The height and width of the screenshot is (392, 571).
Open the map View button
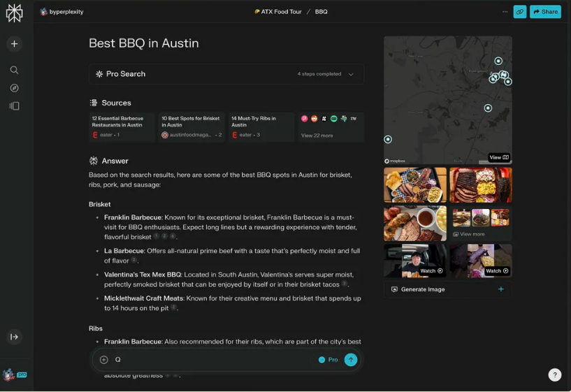(498, 157)
